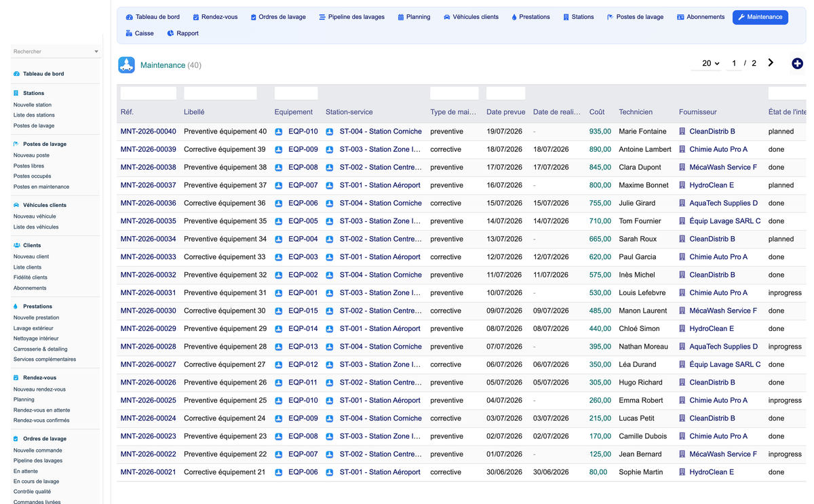Viewport: 814px width, 504px height.
Task: Open record MNT-2026-00040
Action: point(148,132)
